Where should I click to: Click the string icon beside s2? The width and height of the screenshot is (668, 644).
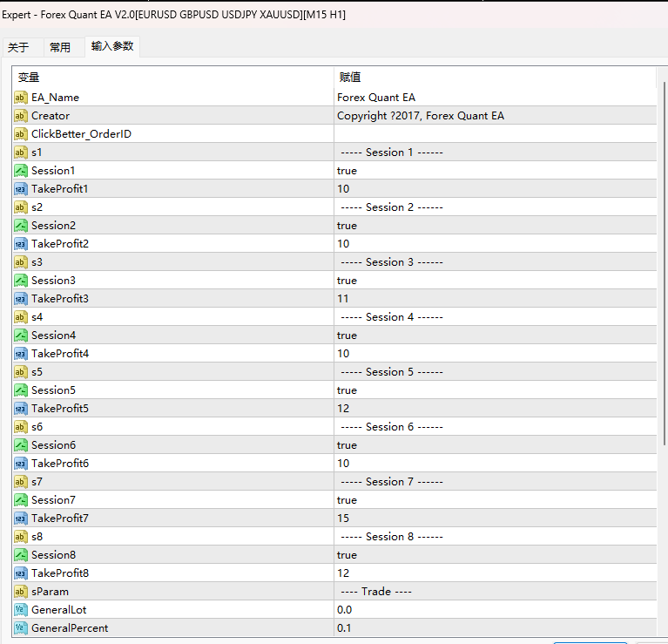[20, 207]
